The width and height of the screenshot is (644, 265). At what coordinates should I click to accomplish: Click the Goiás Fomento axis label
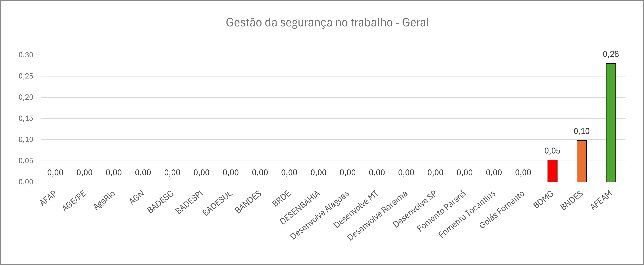[x=502, y=210]
